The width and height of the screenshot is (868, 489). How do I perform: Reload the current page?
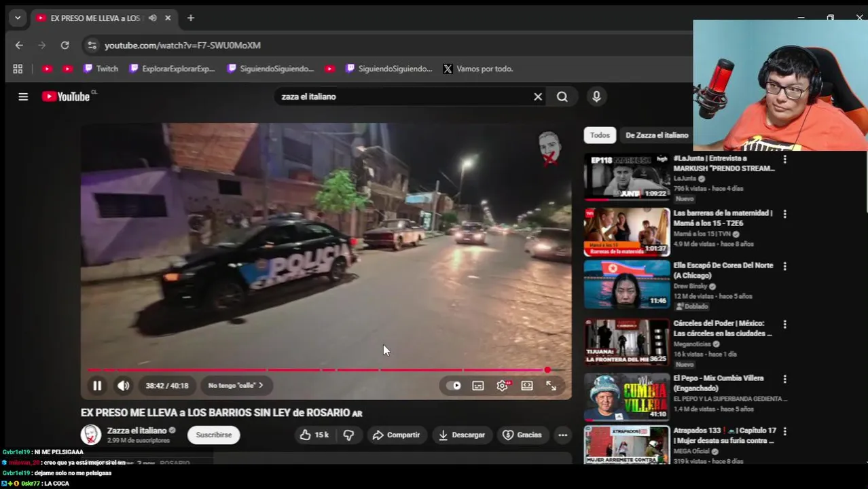coord(65,46)
